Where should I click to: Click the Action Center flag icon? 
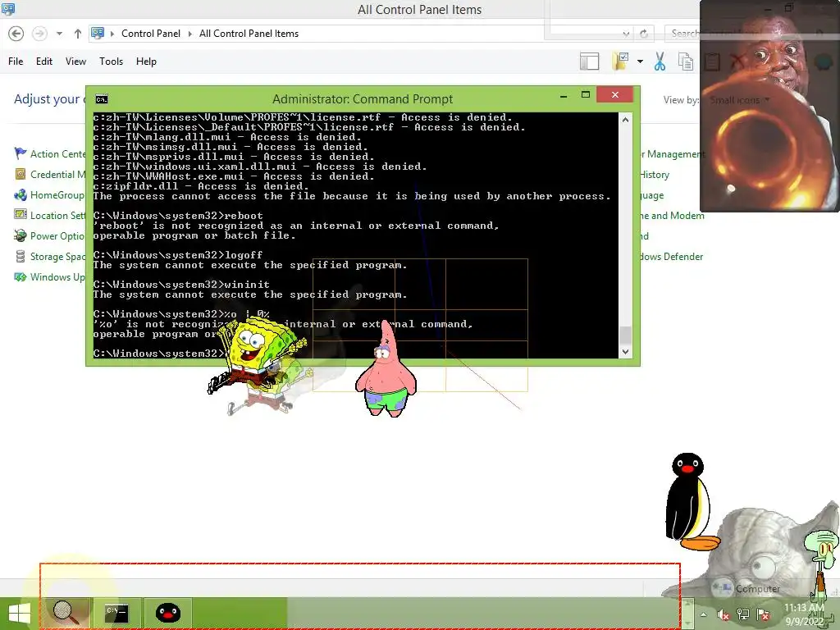pyautogui.click(x=21, y=153)
